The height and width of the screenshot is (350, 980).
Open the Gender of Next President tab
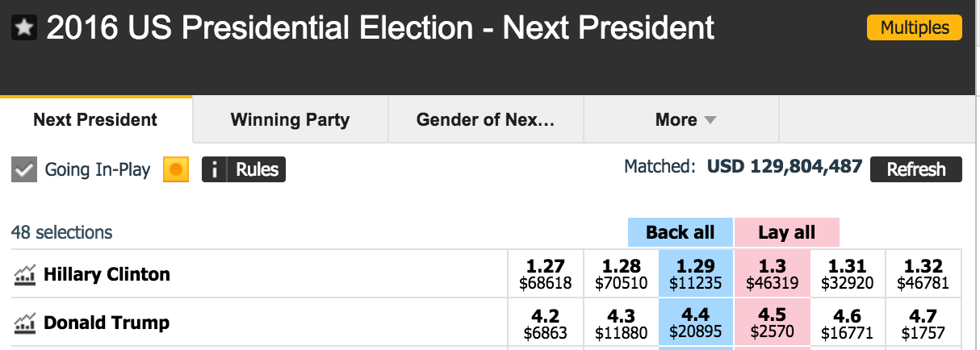tap(485, 120)
